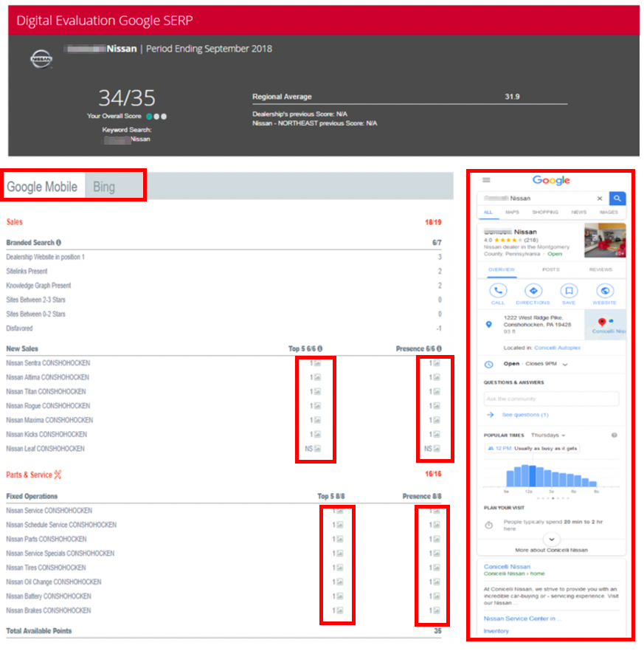Click the Total Available Points row
The width and height of the screenshot is (644, 651).
224,631
